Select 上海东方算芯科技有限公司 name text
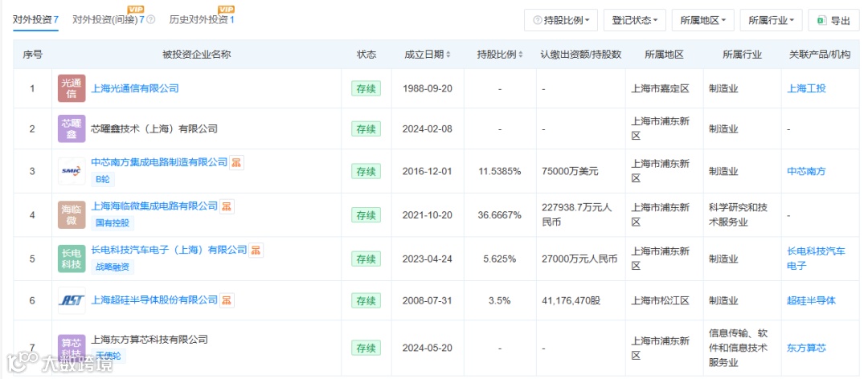The width and height of the screenshot is (868, 379). (x=149, y=340)
